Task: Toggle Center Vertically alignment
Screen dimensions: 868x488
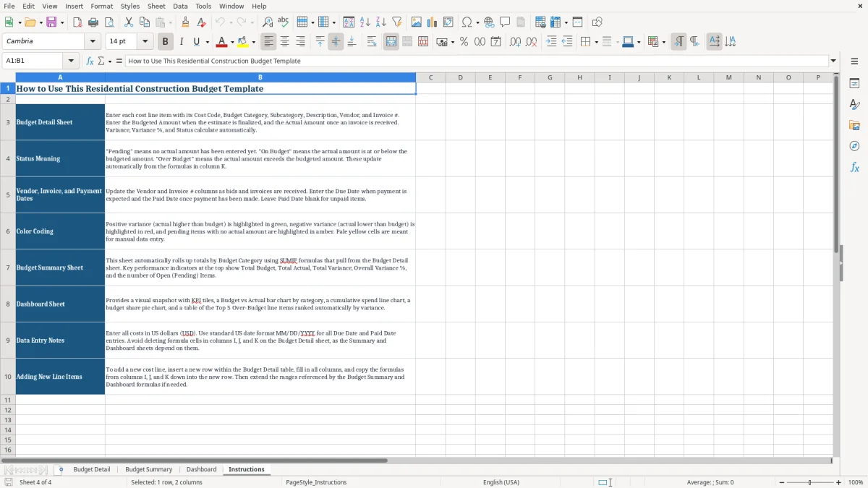Action: coord(336,42)
